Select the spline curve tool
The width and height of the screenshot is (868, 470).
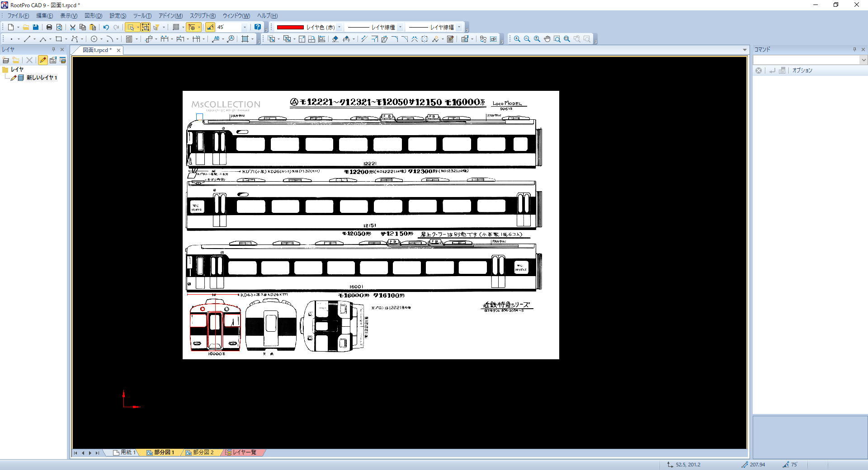[75, 39]
